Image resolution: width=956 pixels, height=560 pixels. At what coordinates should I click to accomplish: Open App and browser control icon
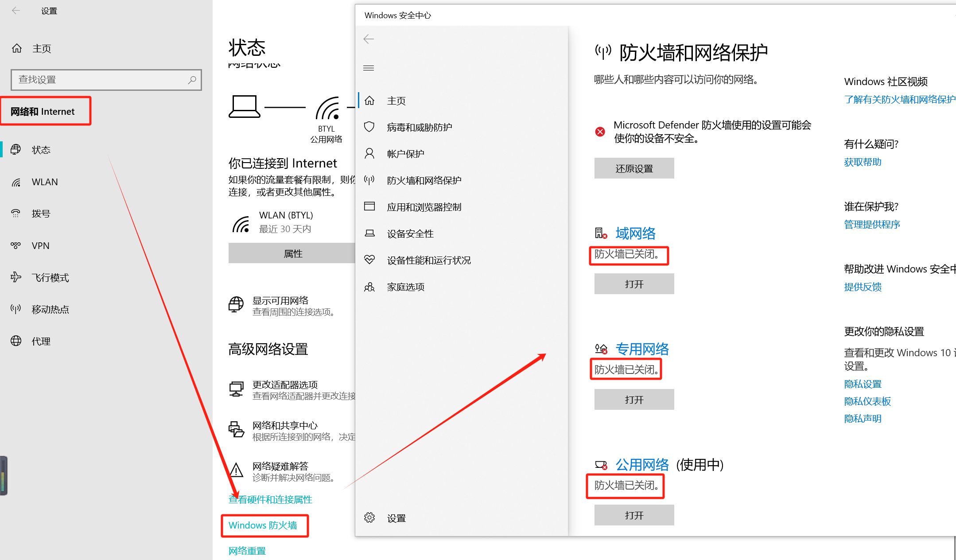pos(369,206)
